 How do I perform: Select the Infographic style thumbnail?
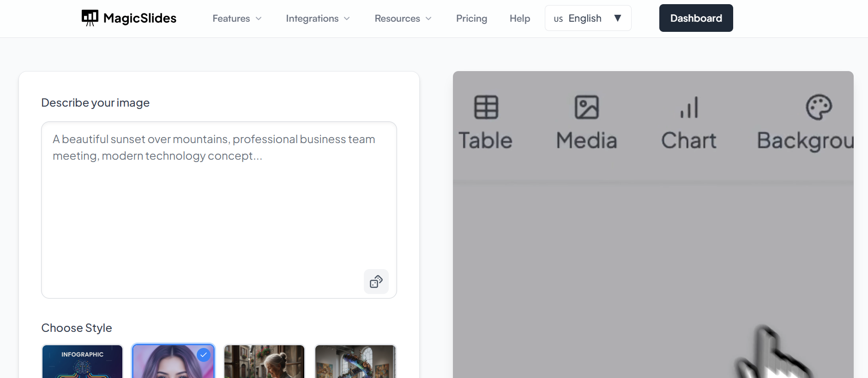83,362
